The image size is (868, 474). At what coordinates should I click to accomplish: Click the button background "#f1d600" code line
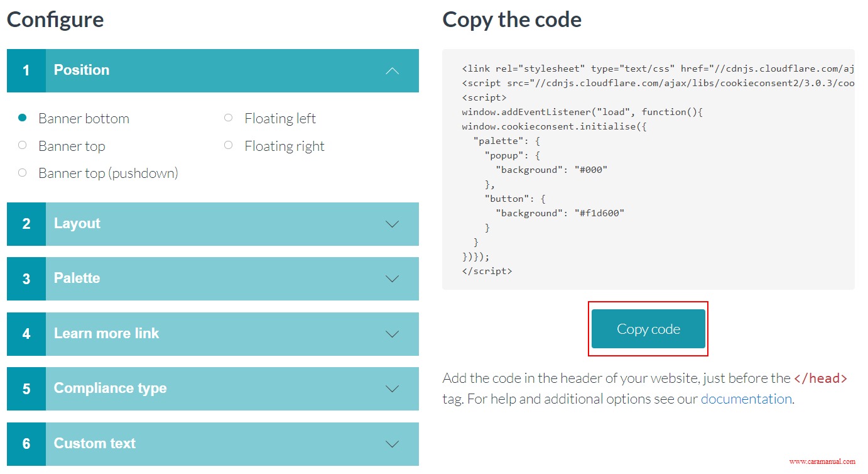[x=560, y=213]
